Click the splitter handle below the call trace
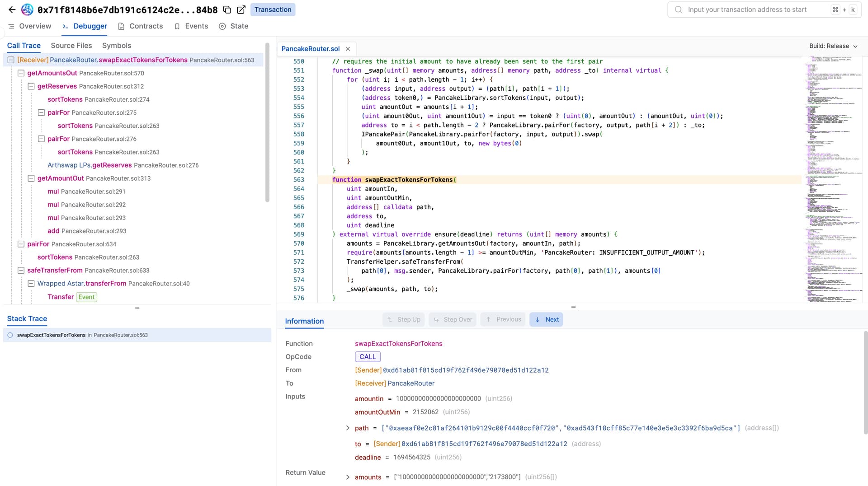This screenshot has height=486, width=868. coord(137,308)
